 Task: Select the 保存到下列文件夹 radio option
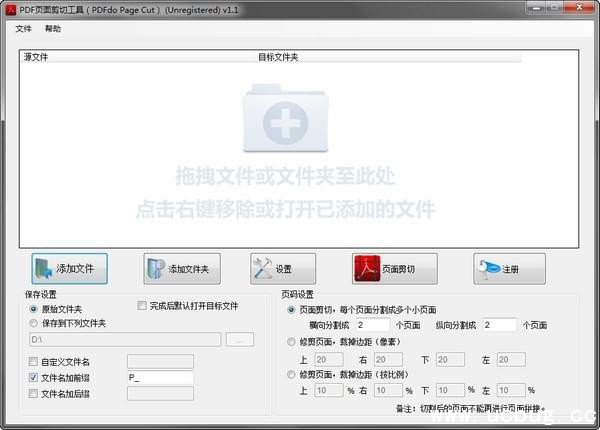coord(34,323)
